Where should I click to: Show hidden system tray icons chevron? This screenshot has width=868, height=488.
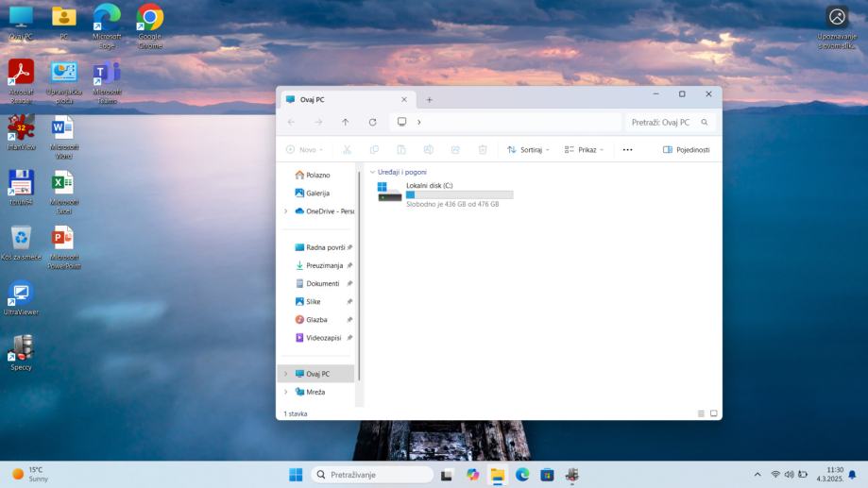[x=757, y=475]
